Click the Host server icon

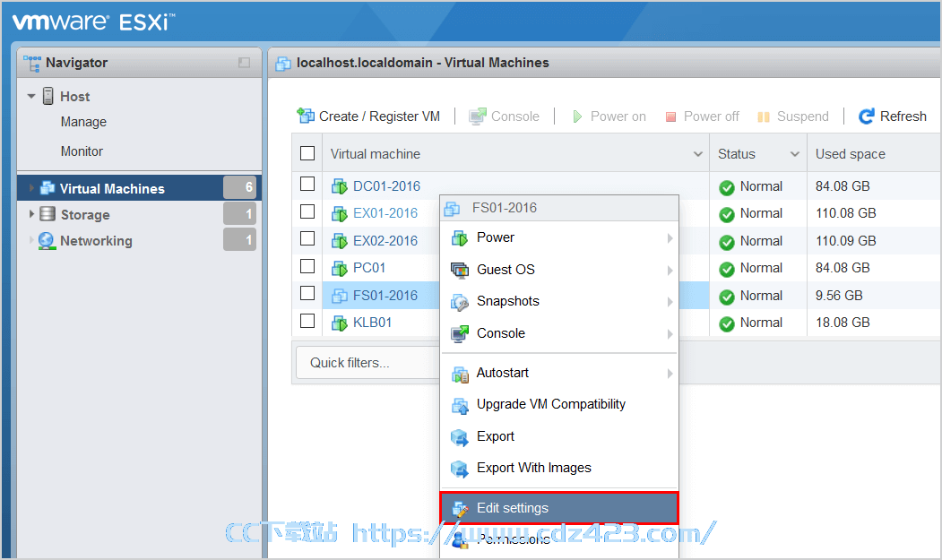[48, 96]
